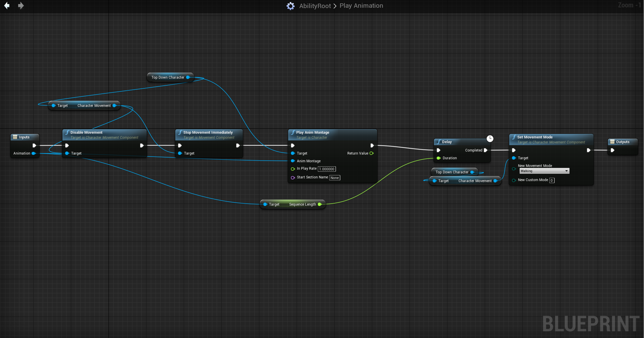Image resolution: width=644 pixels, height=338 pixels.
Task: Click the AbilityRoot blueprint gear icon
Action: [291, 6]
